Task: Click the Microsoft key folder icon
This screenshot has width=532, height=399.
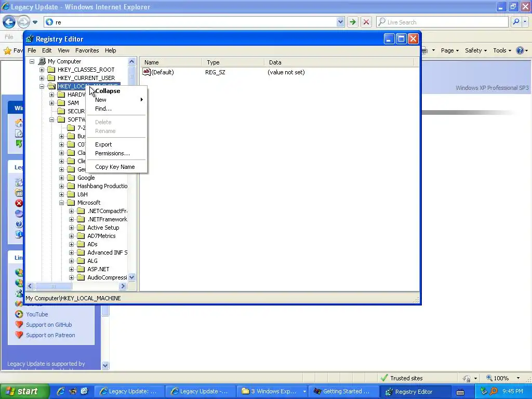Action: pyautogui.click(x=71, y=203)
